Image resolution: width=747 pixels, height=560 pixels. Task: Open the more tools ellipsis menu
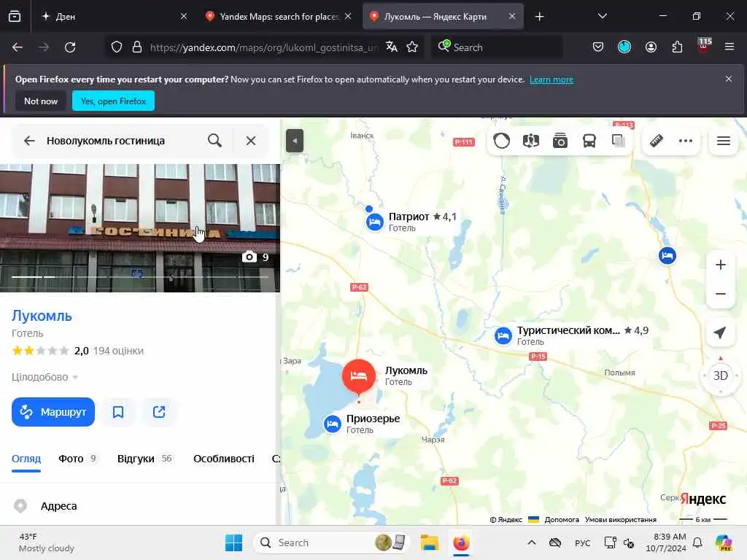[x=686, y=141]
